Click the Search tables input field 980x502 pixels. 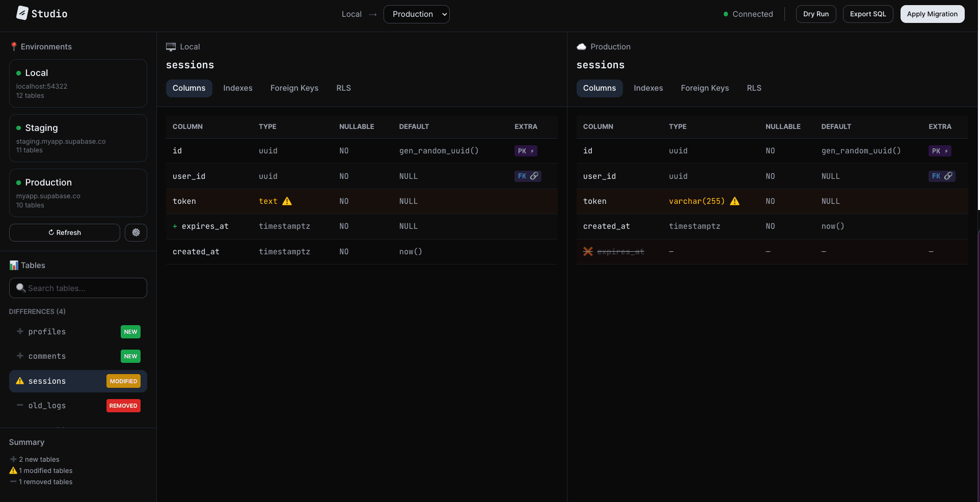tap(77, 288)
